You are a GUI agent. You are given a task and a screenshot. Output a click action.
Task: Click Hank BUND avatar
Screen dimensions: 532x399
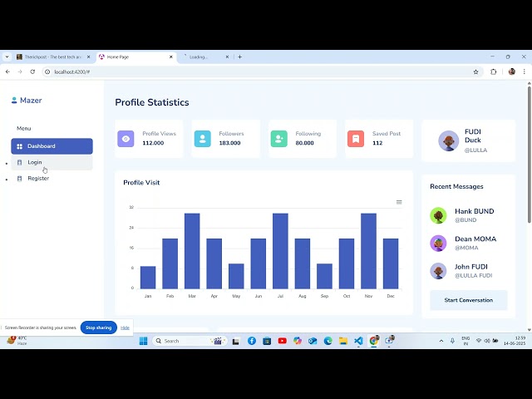point(438,215)
